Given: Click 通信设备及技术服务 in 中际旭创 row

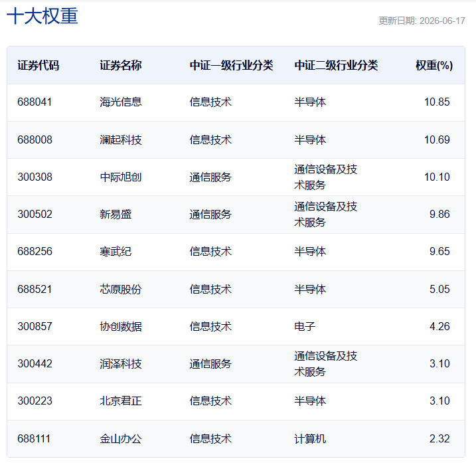Looking at the screenshot, I should point(325,177).
